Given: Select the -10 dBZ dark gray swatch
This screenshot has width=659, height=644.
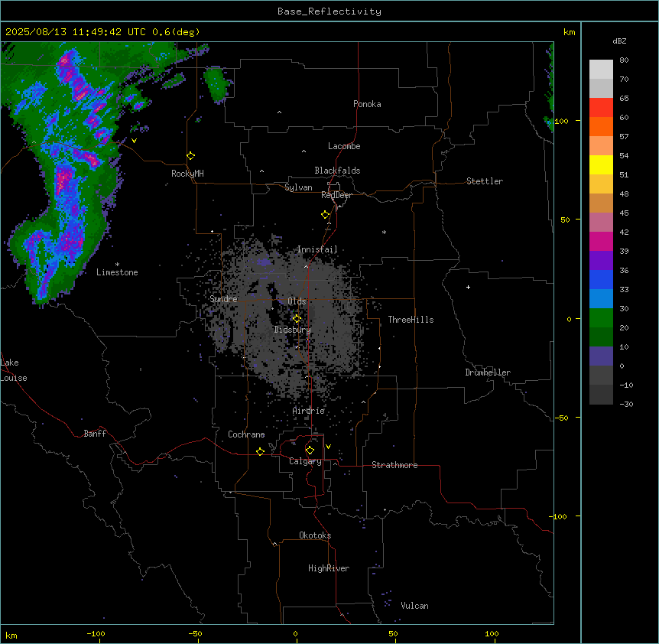Looking at the screenshot, I should click(601, 395).
